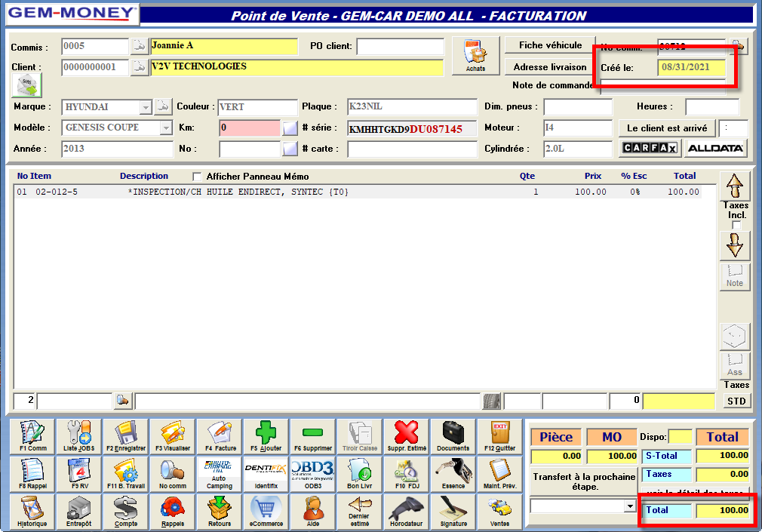762x532 pixels.
Task: Open the Horodateur scanner icon
Action: click(x=406, y=512)
